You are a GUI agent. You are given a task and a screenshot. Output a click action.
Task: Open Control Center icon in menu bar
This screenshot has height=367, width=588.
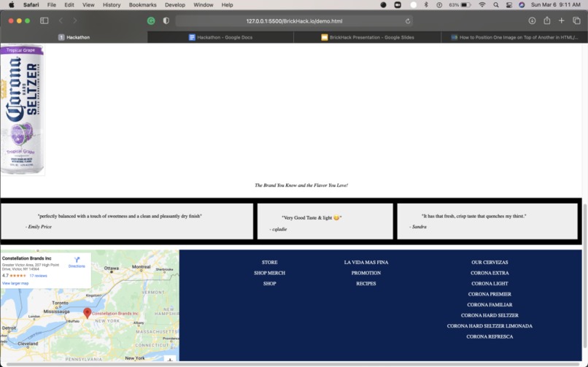pos(509,5)
